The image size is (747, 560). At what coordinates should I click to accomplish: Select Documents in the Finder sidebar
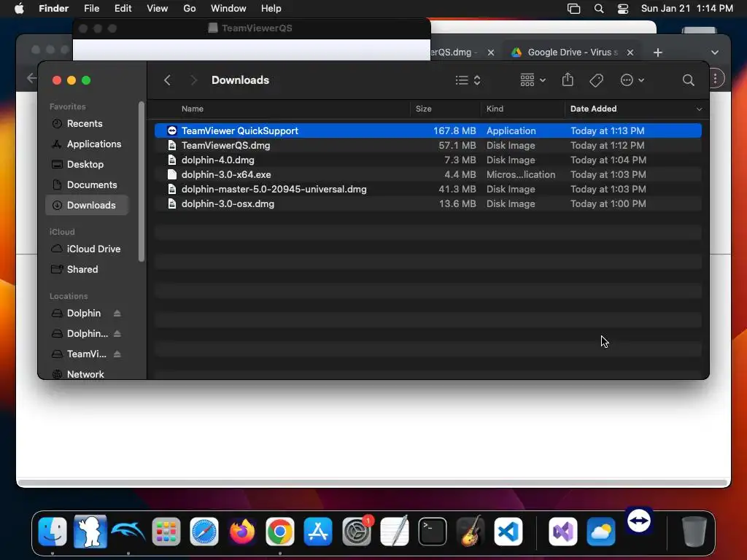[x=88, y=184]
